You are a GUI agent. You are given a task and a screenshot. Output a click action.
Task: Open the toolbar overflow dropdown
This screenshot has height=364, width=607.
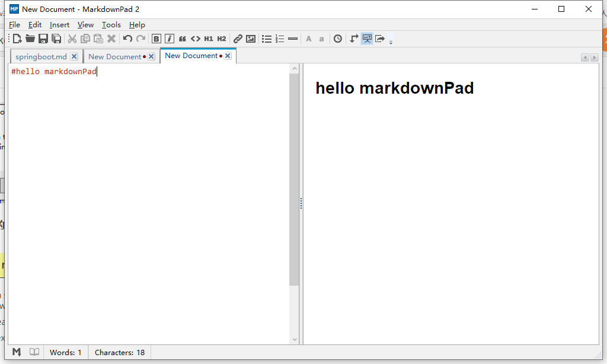(x=390, y=41)
